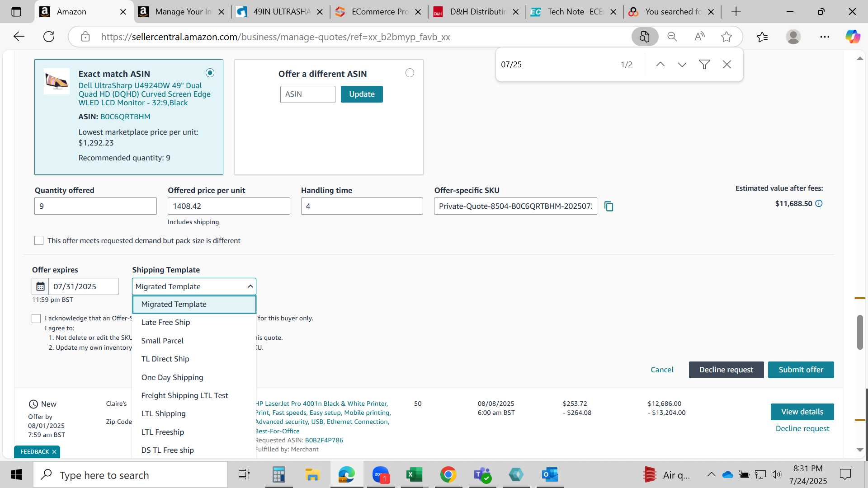868x488 pixels.
Task: Decline request for the Dell monitor quote
Action: tap(726, 370)
